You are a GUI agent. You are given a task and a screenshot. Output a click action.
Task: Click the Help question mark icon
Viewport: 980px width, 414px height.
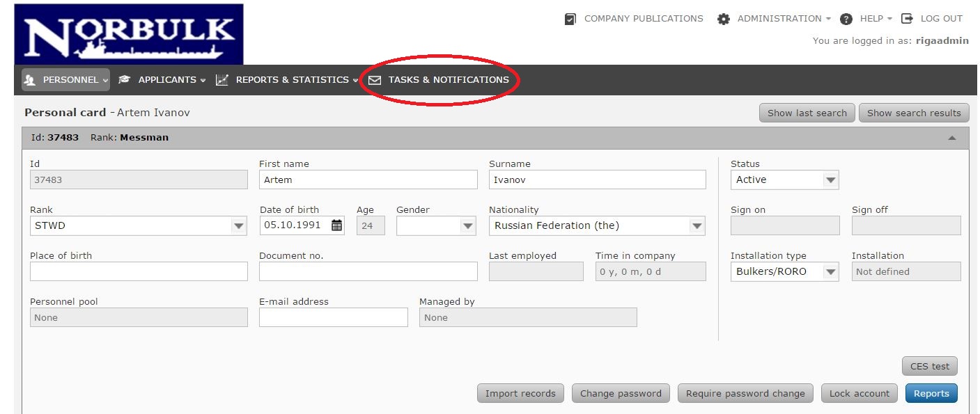point(846,19)
